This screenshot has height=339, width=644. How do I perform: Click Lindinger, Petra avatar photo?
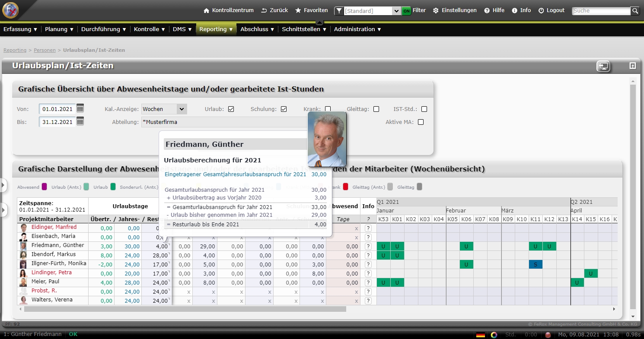coord(24,273)
